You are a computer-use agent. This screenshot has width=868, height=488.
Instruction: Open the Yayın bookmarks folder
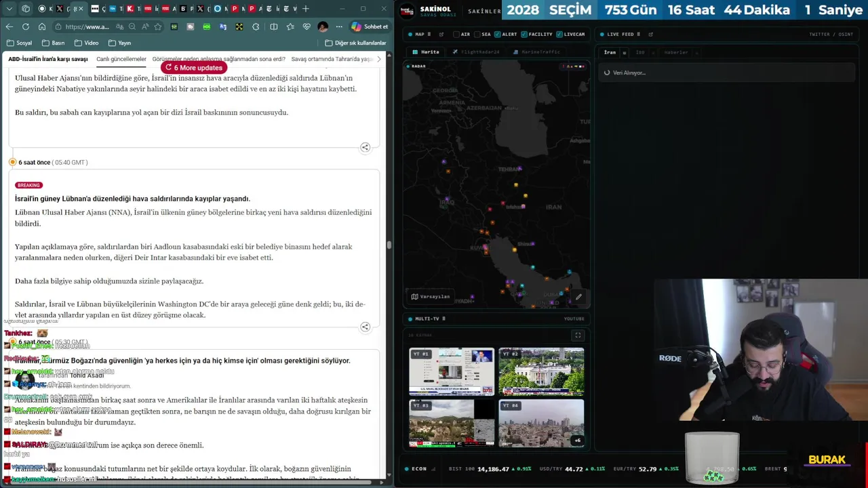[120, 43]
